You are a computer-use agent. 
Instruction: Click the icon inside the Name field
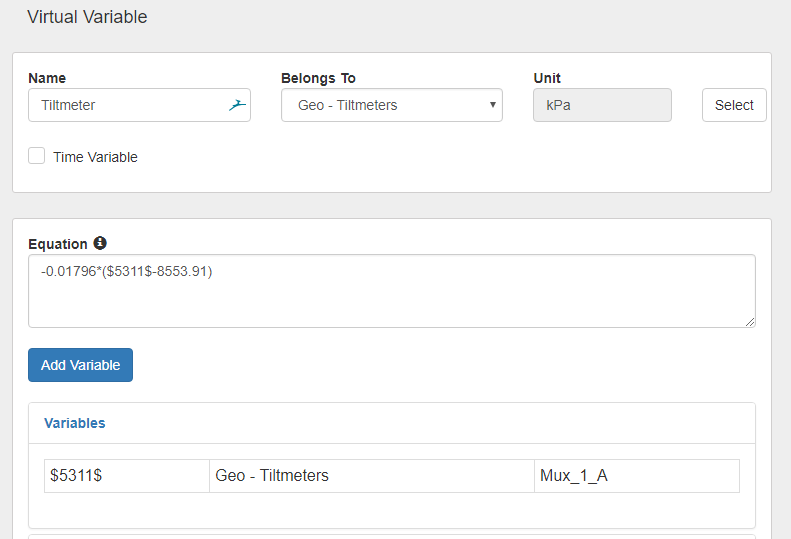tap(237, 105)
